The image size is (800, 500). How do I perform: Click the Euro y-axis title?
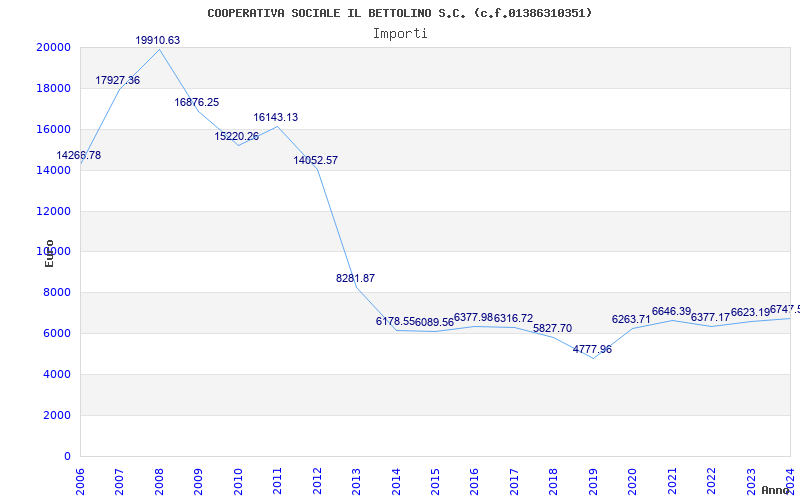[x=49, y=254]
